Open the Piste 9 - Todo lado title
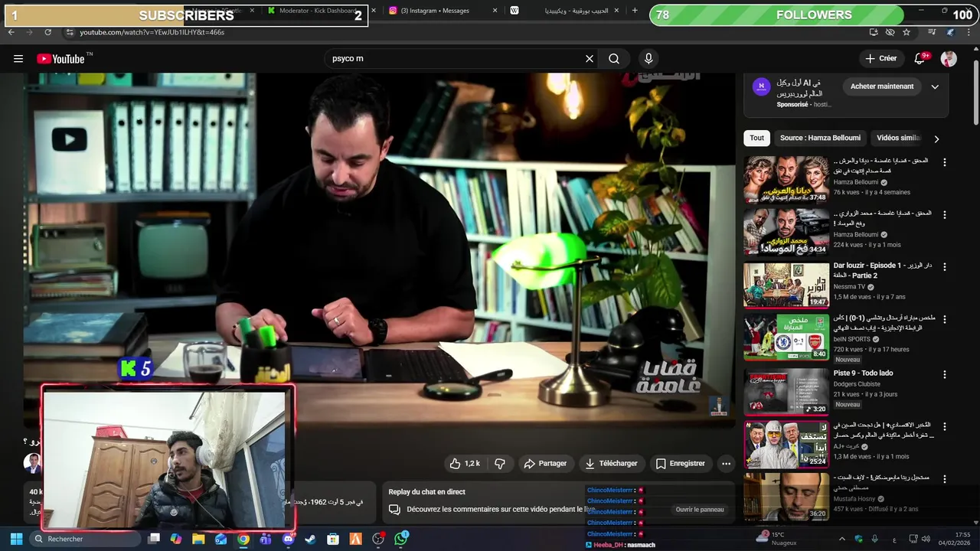The image size is (980, 551). tap(863, 373)
